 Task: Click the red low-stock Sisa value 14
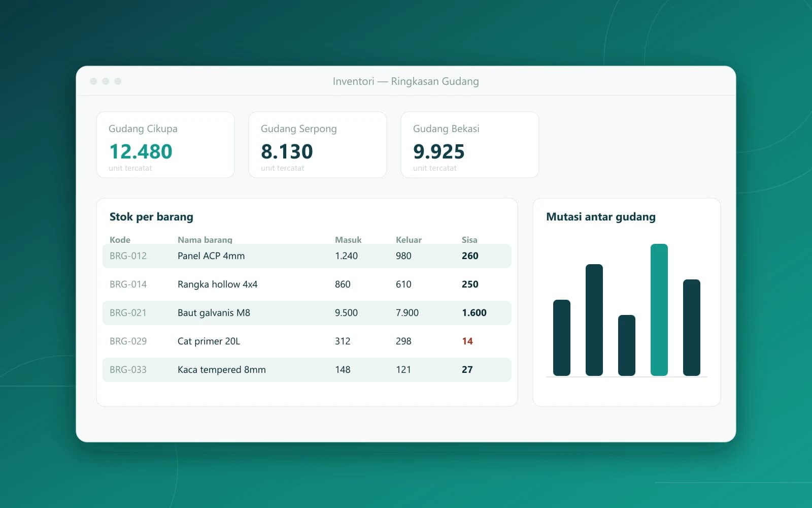pos(467,341)
